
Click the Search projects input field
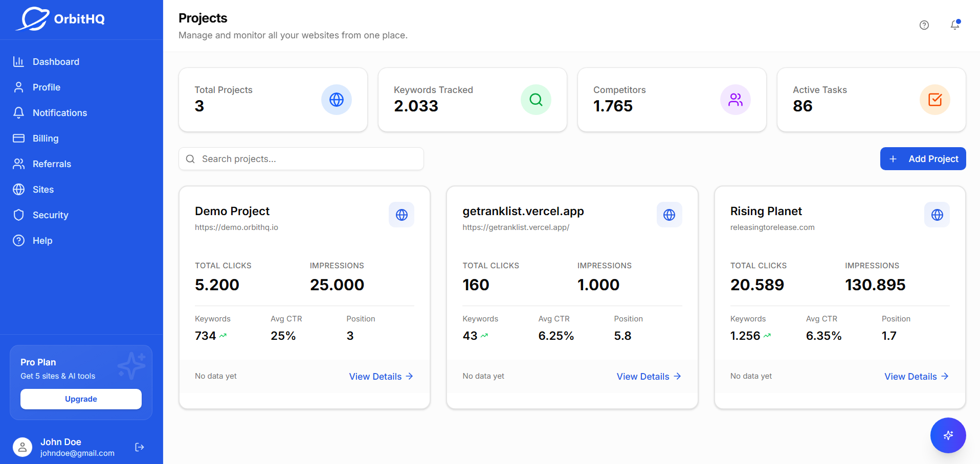301,158
